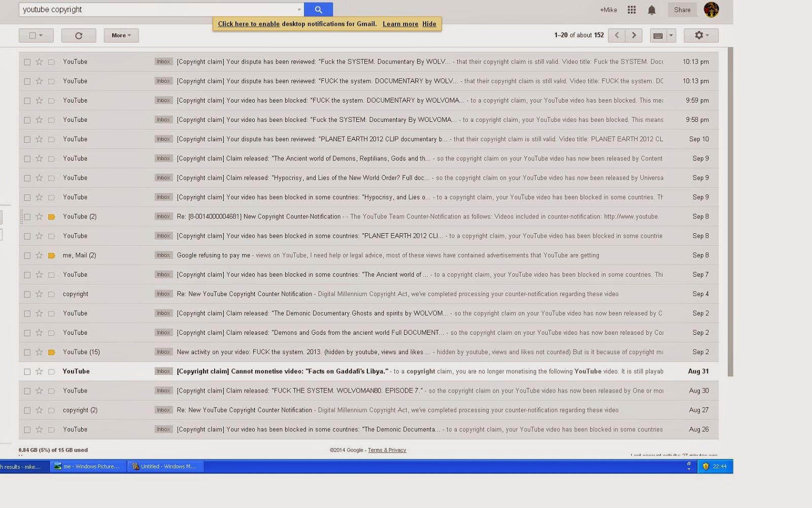Click the security shield tray icon

coord(705,466)
